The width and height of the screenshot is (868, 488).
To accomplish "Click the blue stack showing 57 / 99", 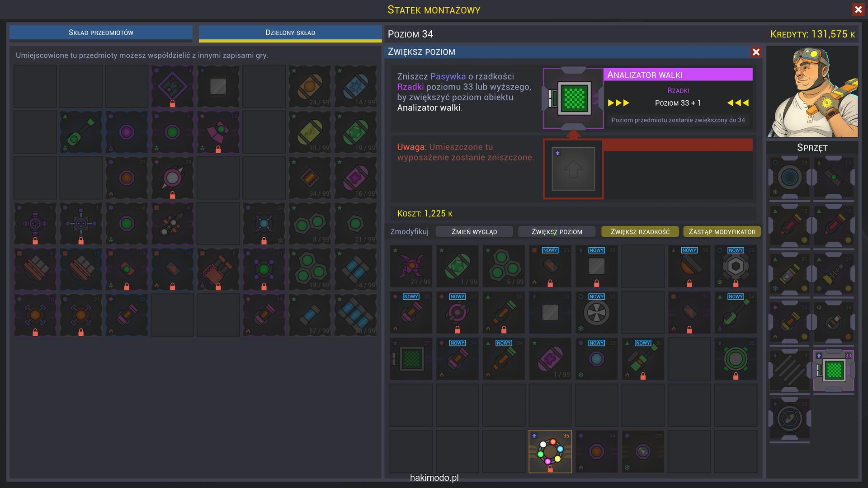I will [x=310, y=314].
